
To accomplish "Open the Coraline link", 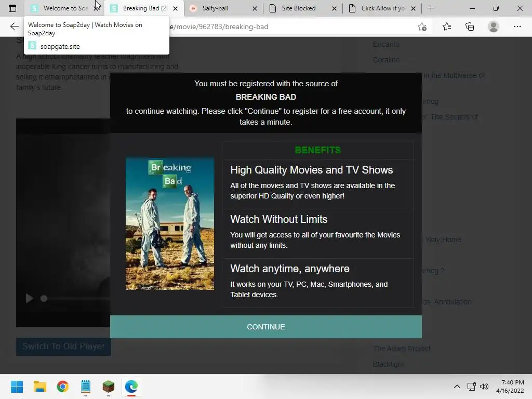I will (x=386, y=60).
